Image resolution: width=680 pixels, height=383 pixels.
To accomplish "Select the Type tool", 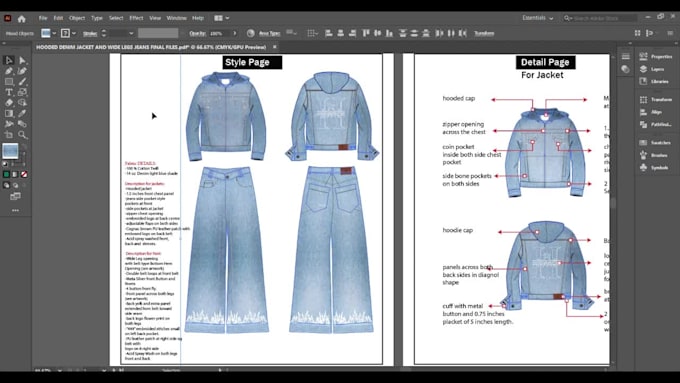I will tap(9, 92).
